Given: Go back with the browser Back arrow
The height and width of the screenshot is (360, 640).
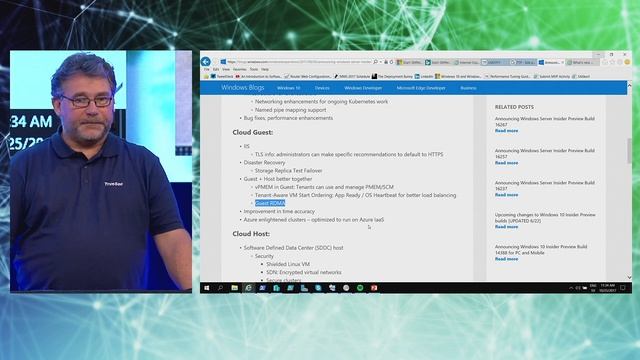Looking at the screenshot, I should pyautogui.click(x=206, y=62).
